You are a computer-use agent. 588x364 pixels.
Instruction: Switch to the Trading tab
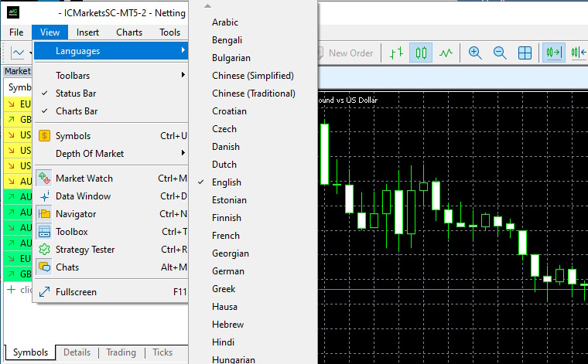point(121,352)
